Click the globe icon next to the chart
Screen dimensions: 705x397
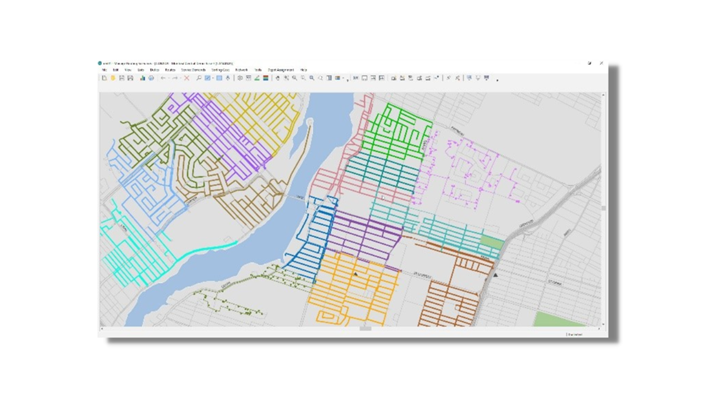pyautogui.click(x=151, y=78)
